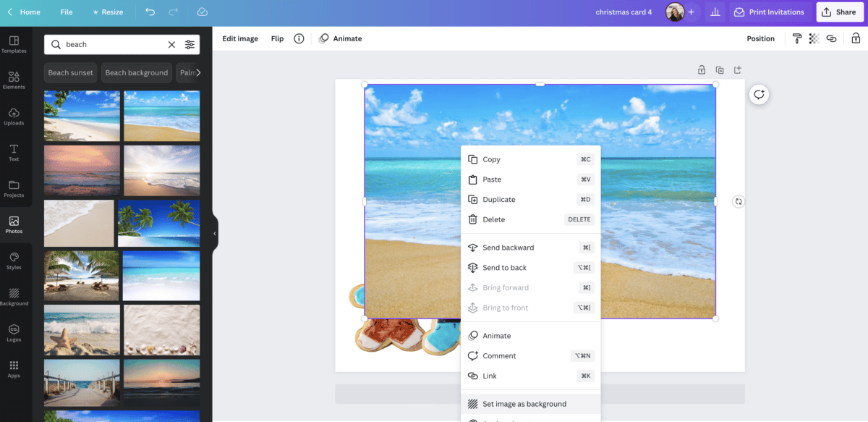
Task: Click the copy style paint roller icon
Action: [x=797, y=39]
